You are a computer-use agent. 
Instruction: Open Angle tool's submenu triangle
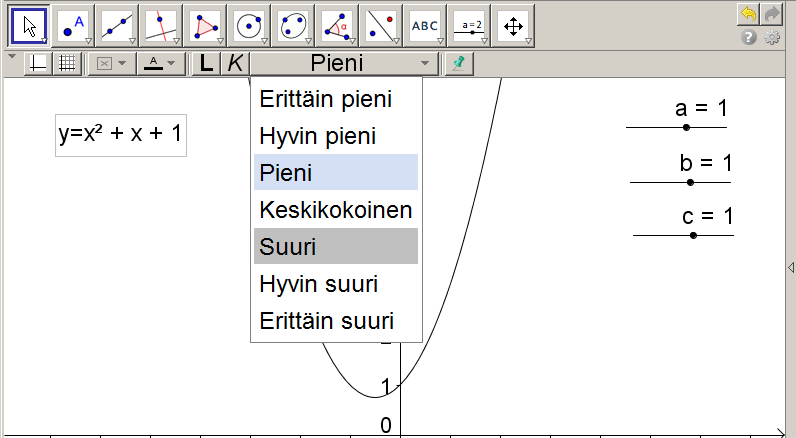point(352,41)
